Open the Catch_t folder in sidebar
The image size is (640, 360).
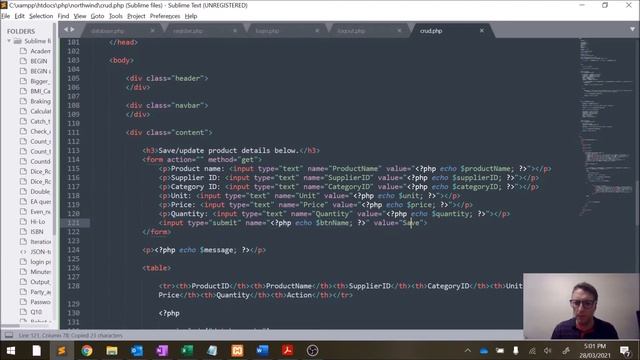click(x=40, y=121)
